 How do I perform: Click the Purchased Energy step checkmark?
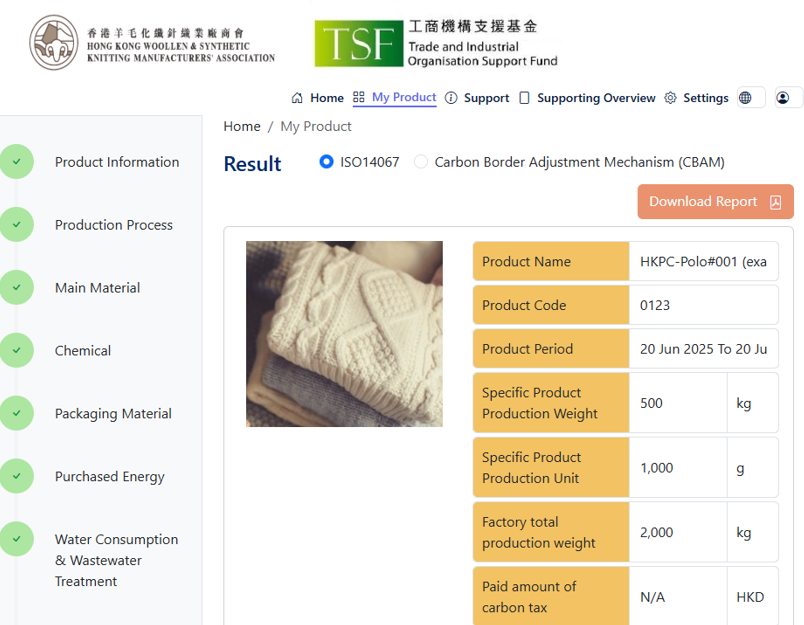17,476
